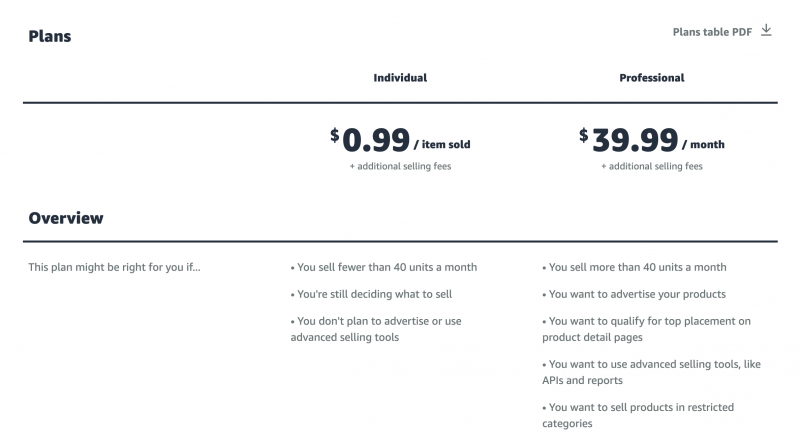
Task: Click 'qualify for top placement' bullet
Action: (646, 329)
